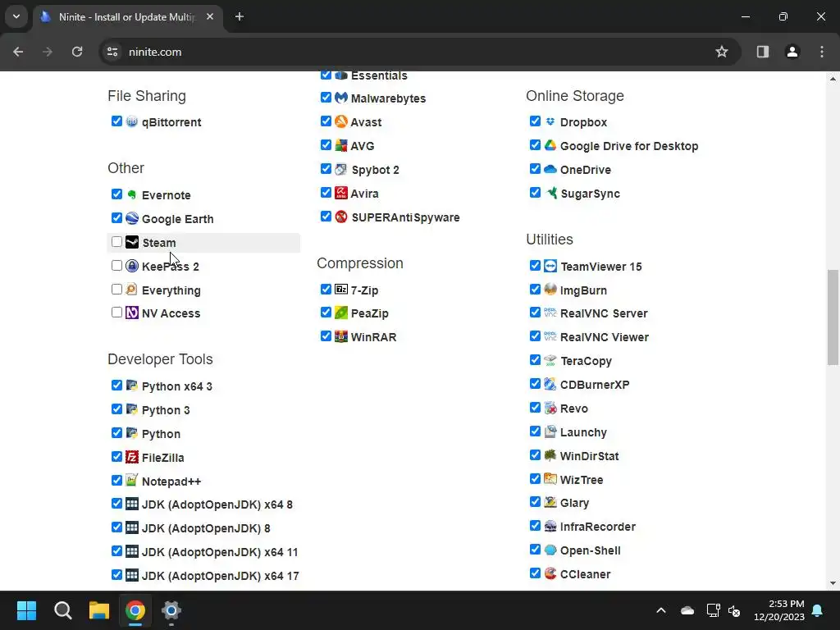The width and height of the screenshot is (840, 630).
Task: Open the Chrome side panel
Action: pyautogui.click(x=763, y=52)
